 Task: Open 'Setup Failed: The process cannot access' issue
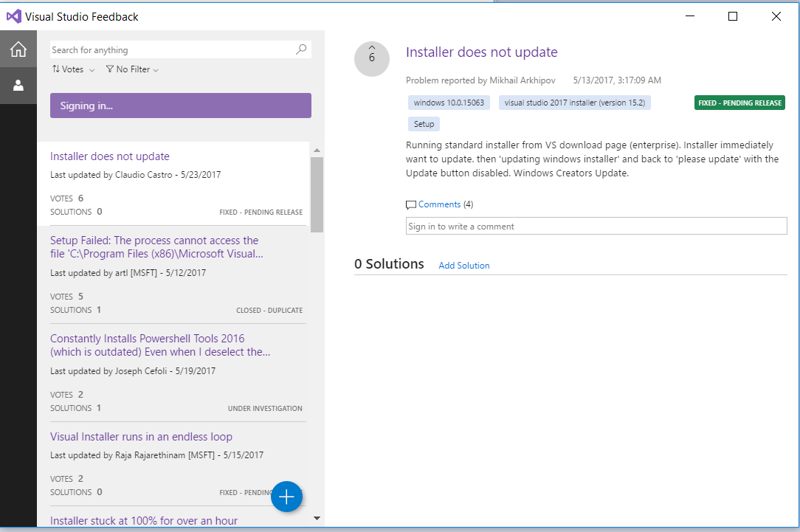[156, 247]
